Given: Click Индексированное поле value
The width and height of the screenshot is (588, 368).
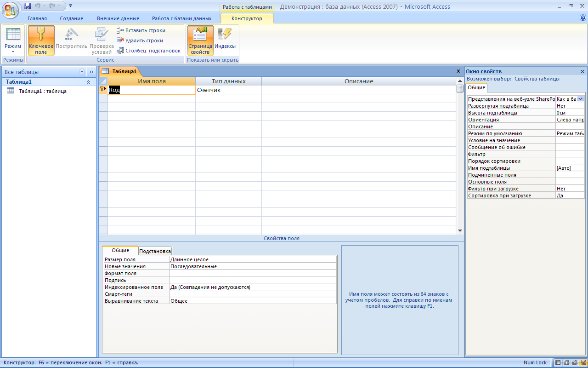Looking at the screenshot, I should (x=253, y=287).
